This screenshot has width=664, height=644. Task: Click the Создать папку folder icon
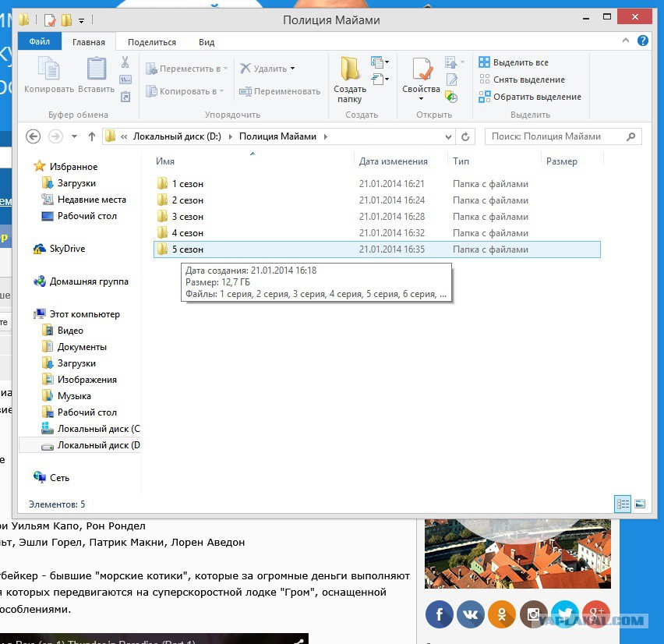click(350, 69)
